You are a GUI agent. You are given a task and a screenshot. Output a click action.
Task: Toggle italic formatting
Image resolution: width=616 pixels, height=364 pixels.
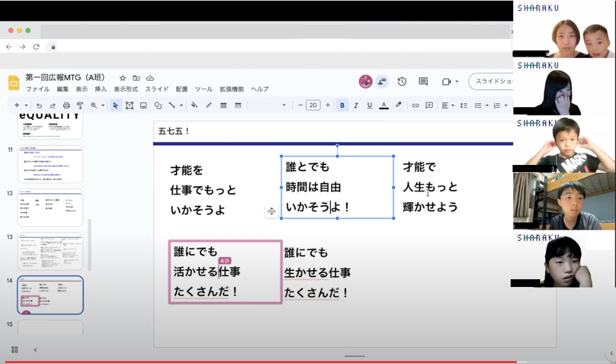(x=356, y=105)
